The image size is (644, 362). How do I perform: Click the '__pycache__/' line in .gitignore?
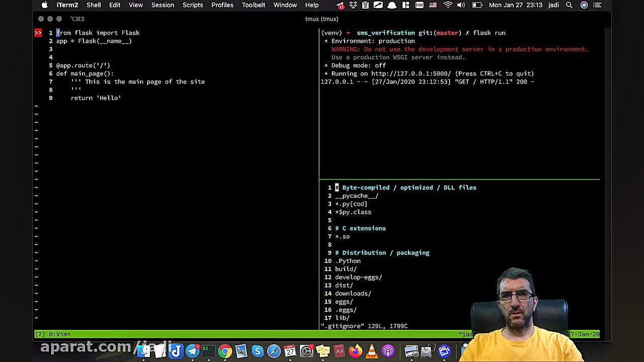(x=357, y=196)
